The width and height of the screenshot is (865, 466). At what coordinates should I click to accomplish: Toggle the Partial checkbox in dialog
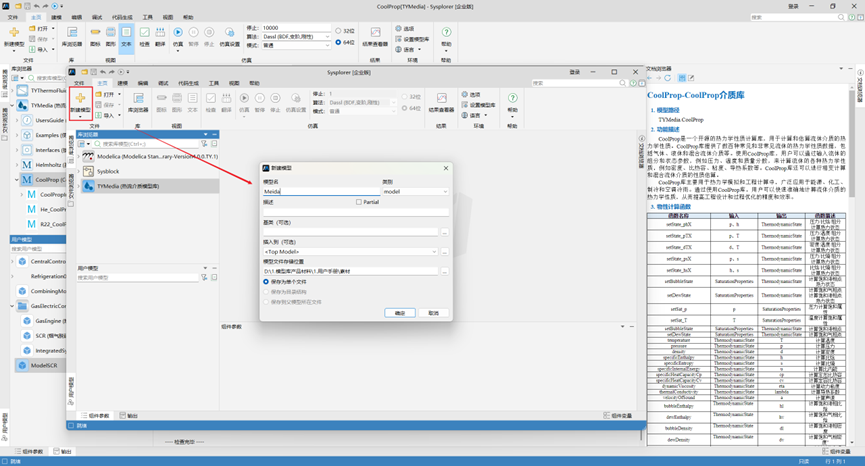[x=359, y=202]
